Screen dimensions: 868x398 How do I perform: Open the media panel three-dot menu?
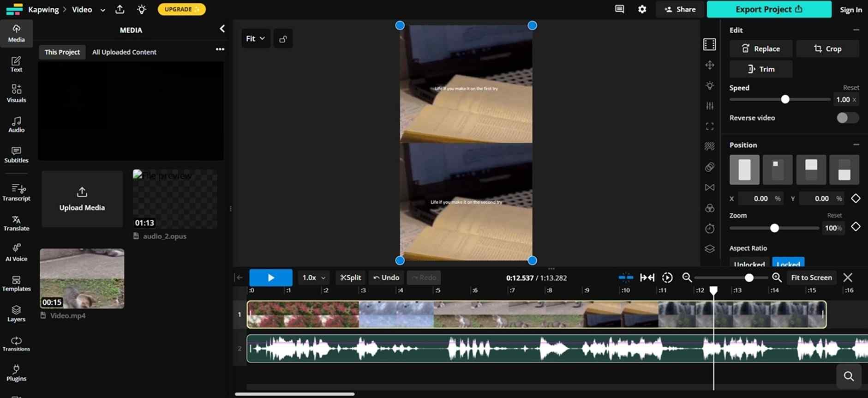tap(220, 49)
